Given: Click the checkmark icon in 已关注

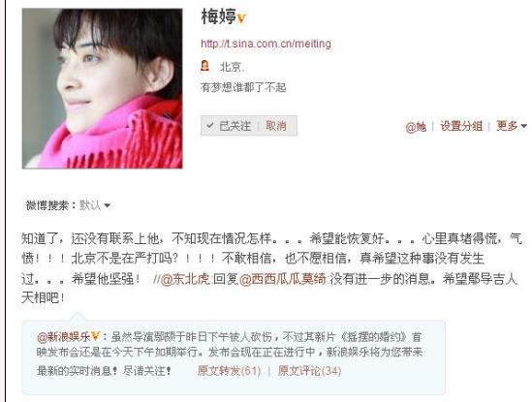Looking at the screenshot, I should [x=210, y=126].
